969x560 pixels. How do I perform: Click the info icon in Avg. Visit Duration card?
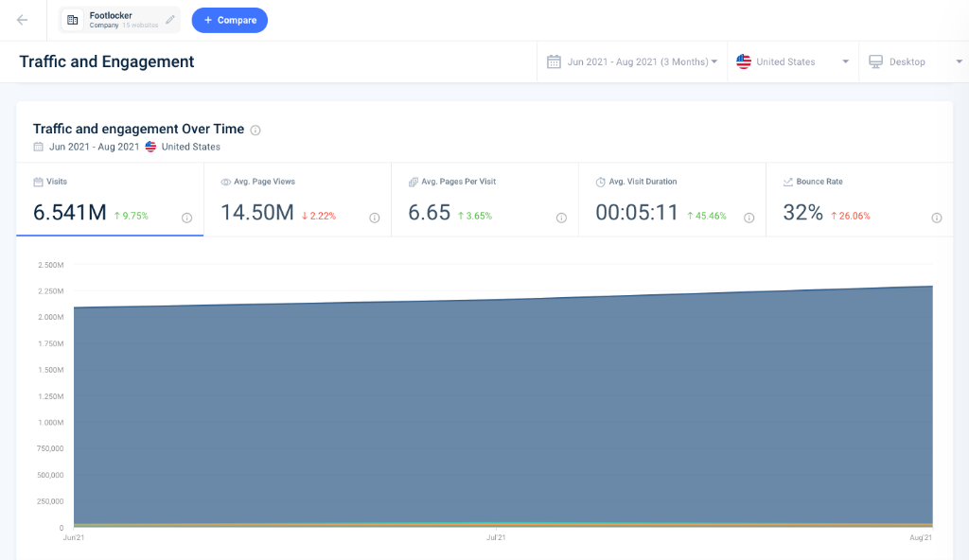[749, 218]
